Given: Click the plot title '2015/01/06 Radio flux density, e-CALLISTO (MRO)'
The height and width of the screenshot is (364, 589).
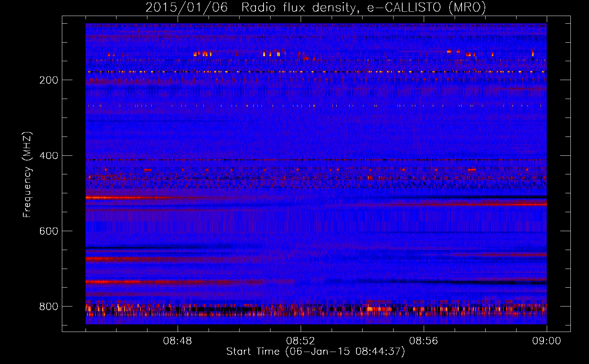Looking at the screenshot, I should [316, 7].
